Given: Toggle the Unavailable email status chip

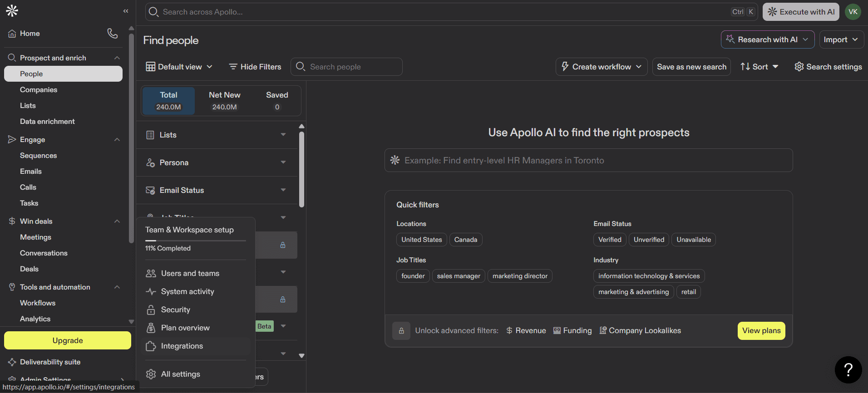Looking at the screenshot, I should pyautogui.click(x=694, y=240).
